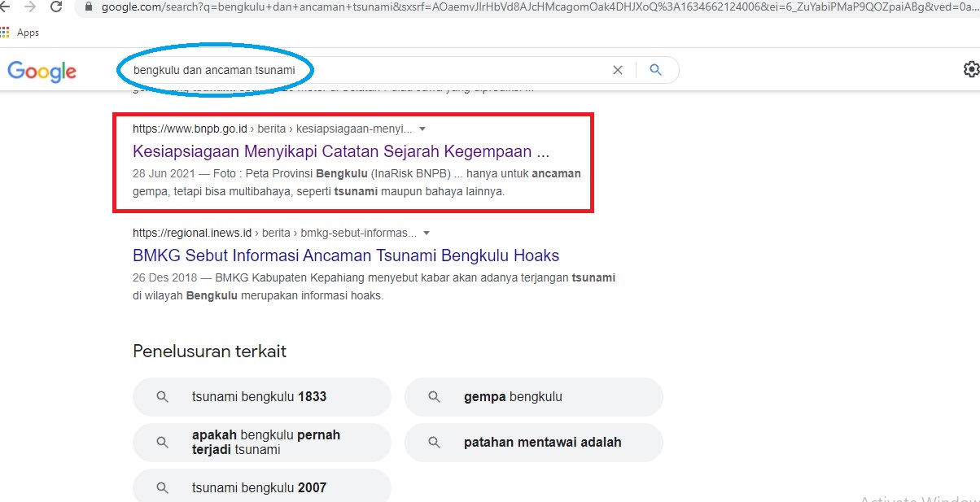Viewport: 980px width, 502px height.
Task: Click the https://www.bnpb.go.id breadcrumb URL
Action: 192,129
